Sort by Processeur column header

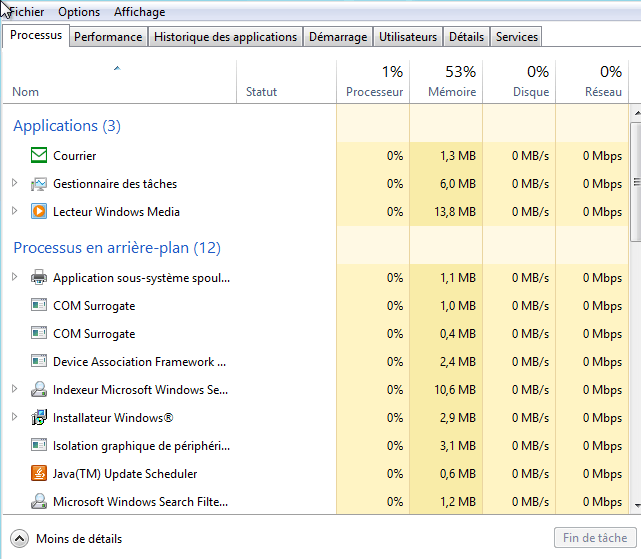point(373,82)
